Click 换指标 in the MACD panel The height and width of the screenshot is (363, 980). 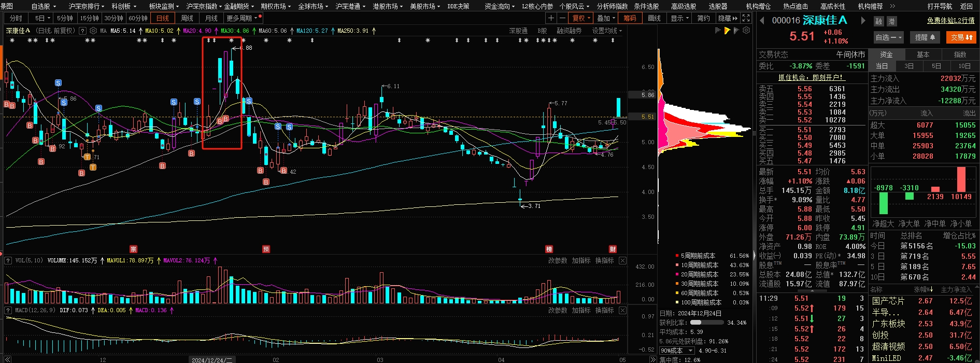(x=604, y=310)
